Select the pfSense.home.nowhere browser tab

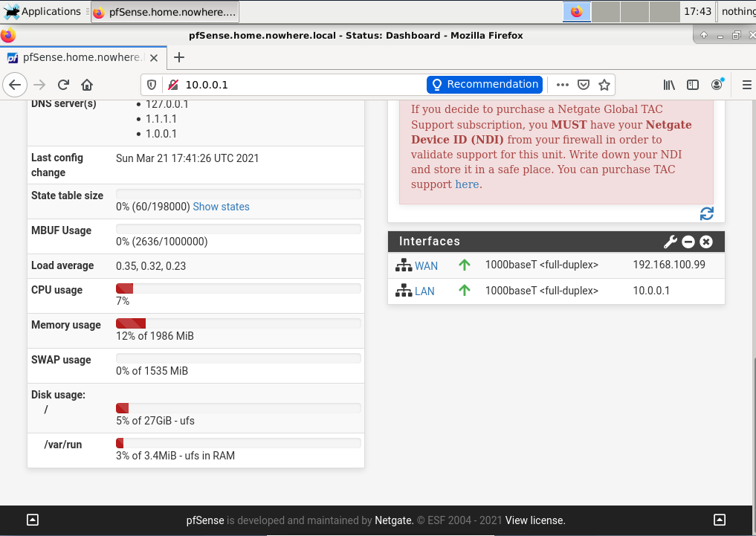(83, 58)
